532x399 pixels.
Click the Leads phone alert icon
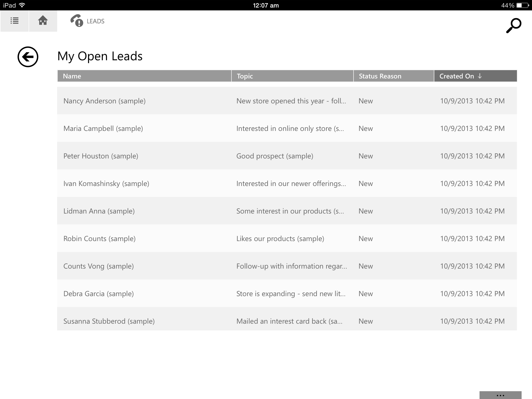(77, 21)
